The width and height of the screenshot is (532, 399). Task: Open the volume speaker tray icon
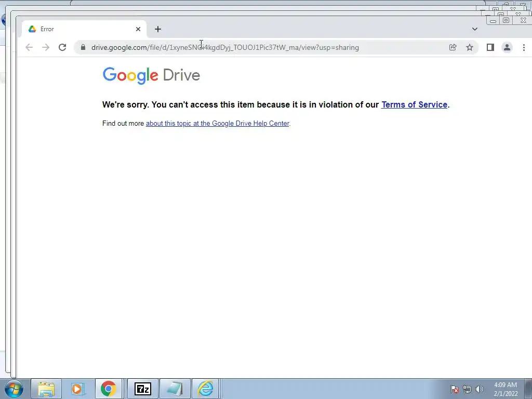point(480,389)
